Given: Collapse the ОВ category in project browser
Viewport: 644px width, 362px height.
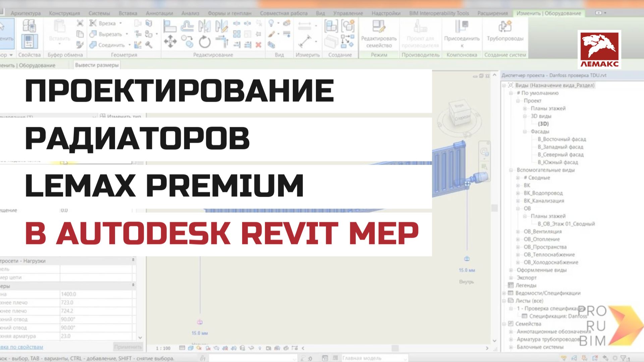Looking at the screenshot, I should [x=519, y=208].
